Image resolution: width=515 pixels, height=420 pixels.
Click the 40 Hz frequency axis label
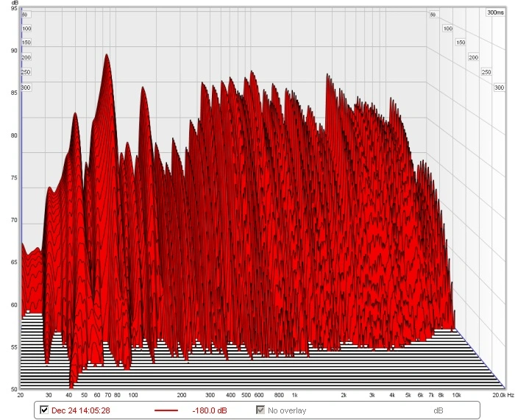point(69,395)
